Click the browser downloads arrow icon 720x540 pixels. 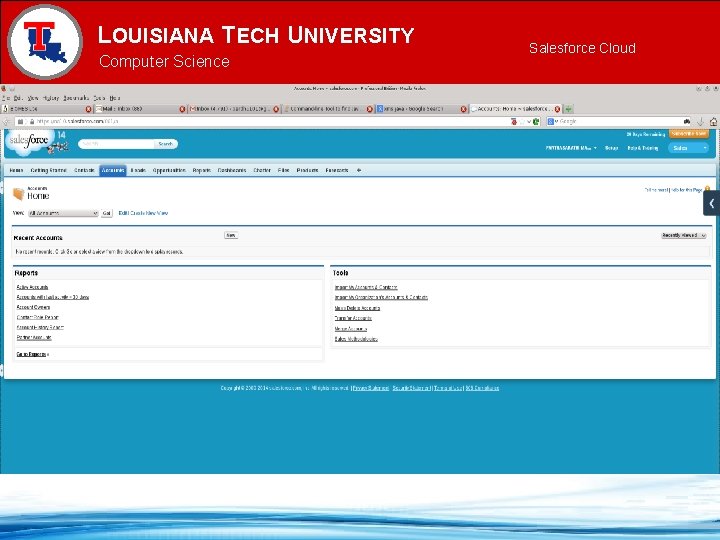click(700, 122)
